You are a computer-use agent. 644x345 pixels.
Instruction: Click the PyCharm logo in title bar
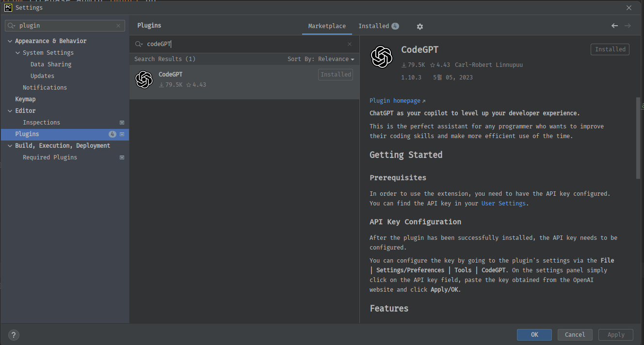coord(8,7)
